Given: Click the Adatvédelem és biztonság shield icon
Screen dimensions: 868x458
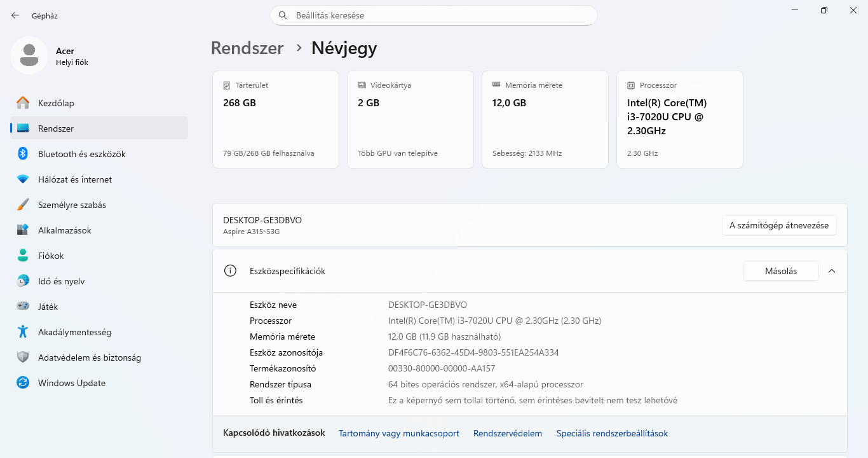Looking at the screenshot, I should pyautogui.click(x=23, y=357).
